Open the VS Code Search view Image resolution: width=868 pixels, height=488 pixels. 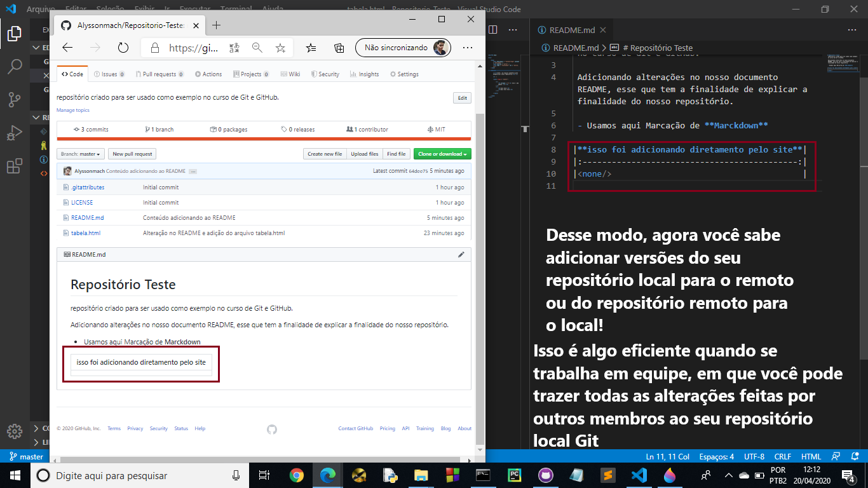[14, 67]
